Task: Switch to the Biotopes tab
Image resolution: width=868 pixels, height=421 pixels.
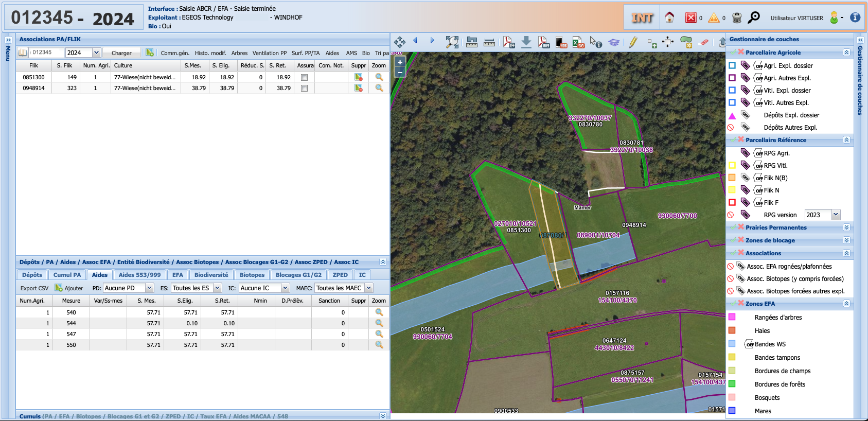Action: point(252,275)
